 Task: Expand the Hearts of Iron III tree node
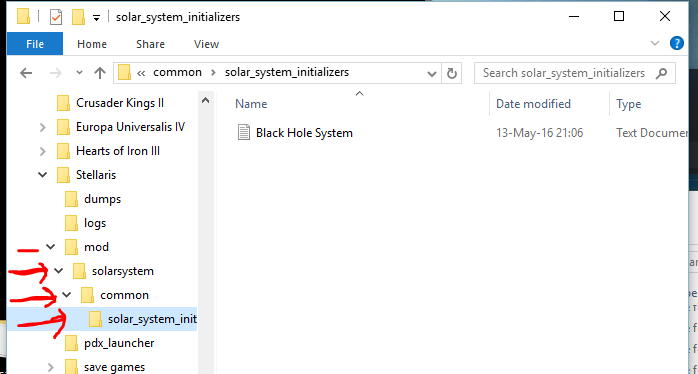tap(43, 151)
